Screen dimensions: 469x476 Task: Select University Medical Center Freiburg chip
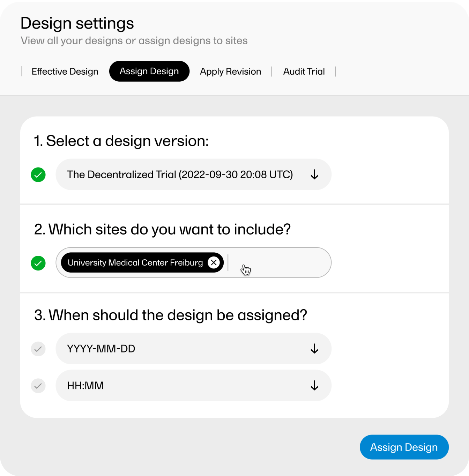[x=135, y=262]
